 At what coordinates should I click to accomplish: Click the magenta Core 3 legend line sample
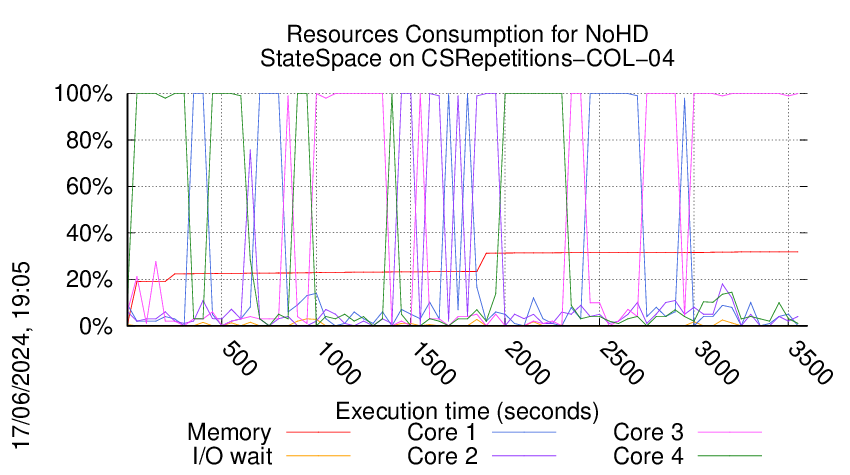[730, 433]
